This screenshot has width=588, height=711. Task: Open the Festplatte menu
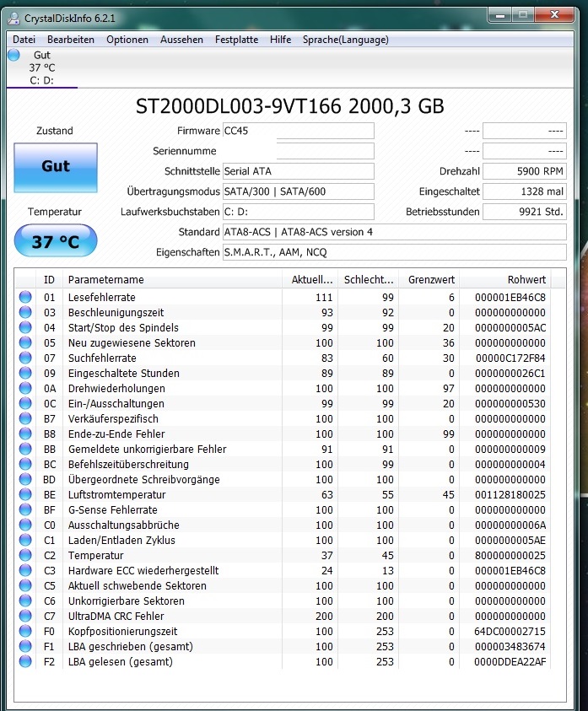pos(236,40)
